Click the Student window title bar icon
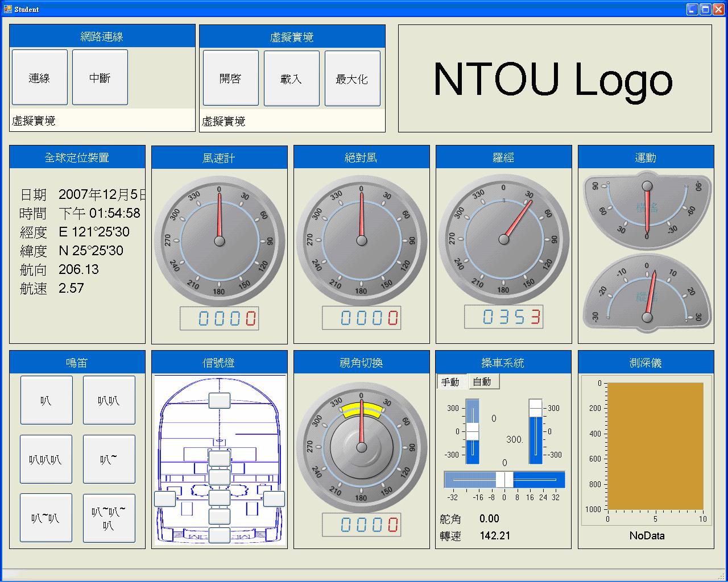 [x=7, y=9]
